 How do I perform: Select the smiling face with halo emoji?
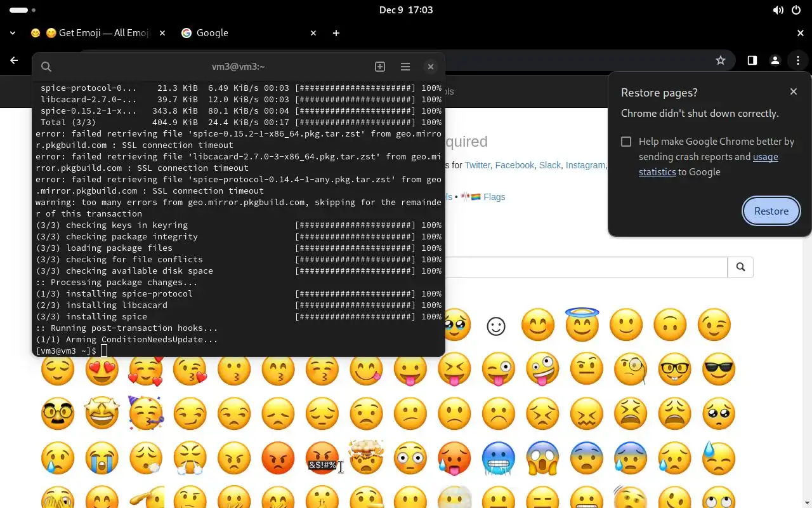pos(582,324)
